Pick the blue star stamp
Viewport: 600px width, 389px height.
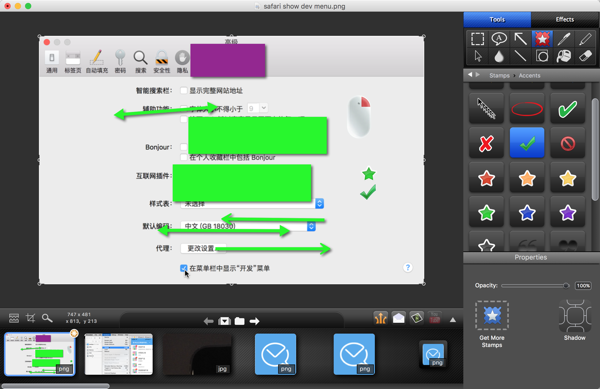click(527, 212)
